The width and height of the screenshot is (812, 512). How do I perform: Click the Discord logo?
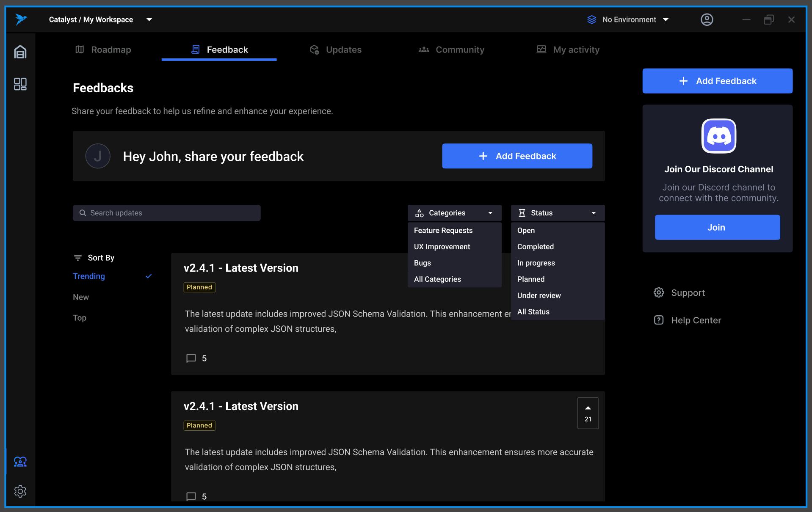718,136
